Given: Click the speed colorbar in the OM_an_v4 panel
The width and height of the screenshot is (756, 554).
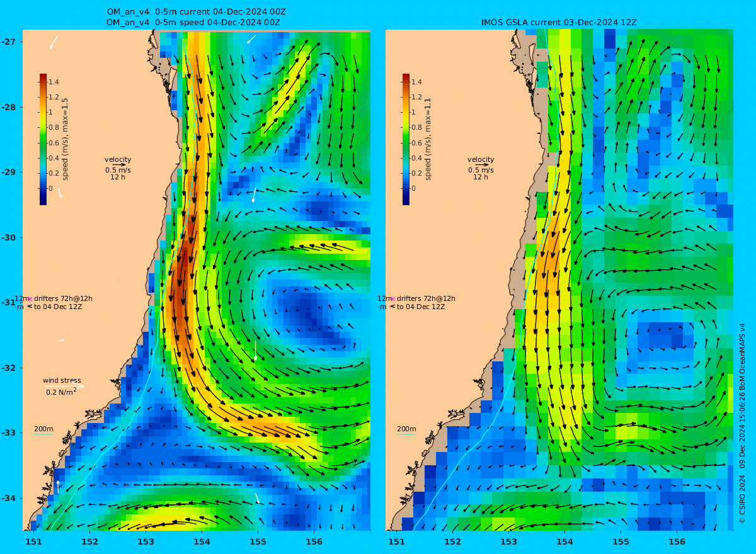Looking at the screenshot, I should click(x=43, y=139).
